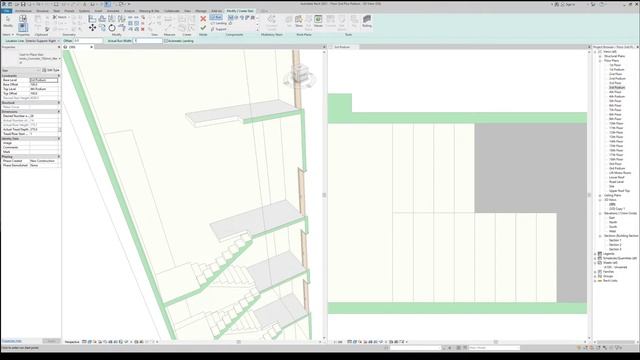Close the {3D} view tab

coord(91,47)
